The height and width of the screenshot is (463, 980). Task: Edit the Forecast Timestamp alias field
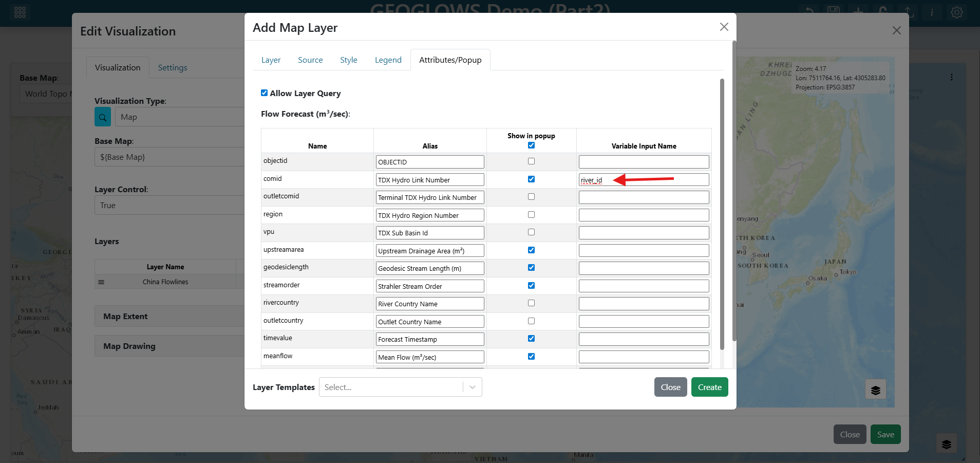430,339
